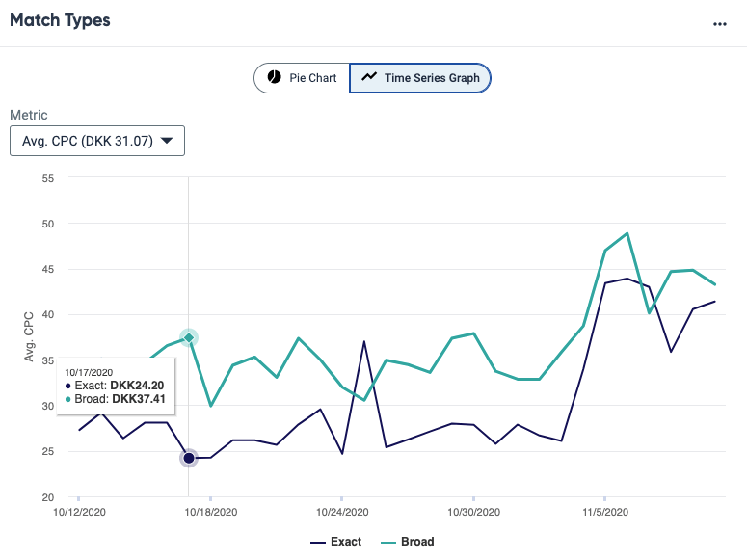The width and height of the screenshot is (747, 560).
Task: Click the Exact line spike after 10/24/2020
Action: coord(363,341)
